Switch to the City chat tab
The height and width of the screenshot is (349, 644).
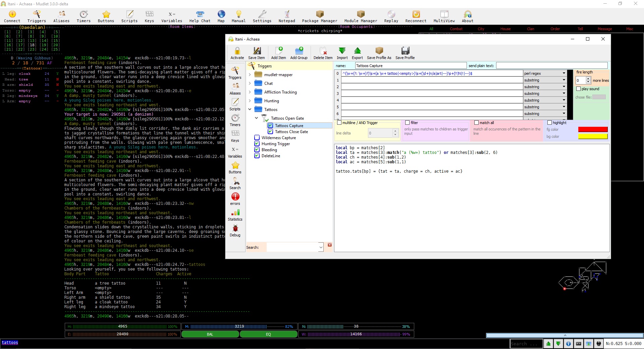pos(481,29)
